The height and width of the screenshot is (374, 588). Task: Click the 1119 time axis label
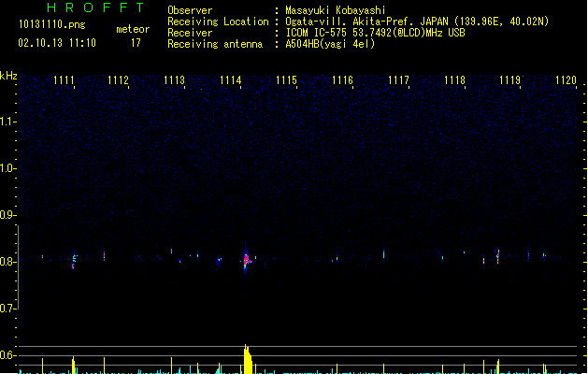click(x=510, y=80)
